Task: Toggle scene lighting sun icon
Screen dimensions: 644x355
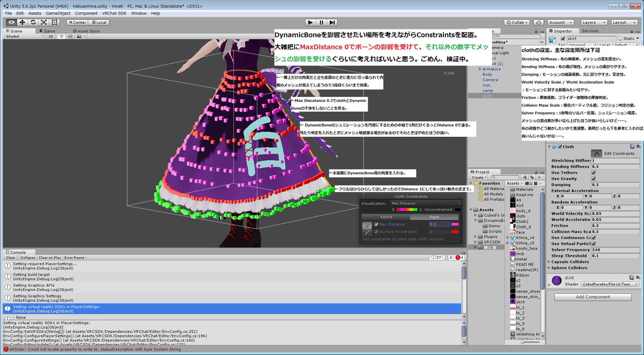Action: coord(61,37)
